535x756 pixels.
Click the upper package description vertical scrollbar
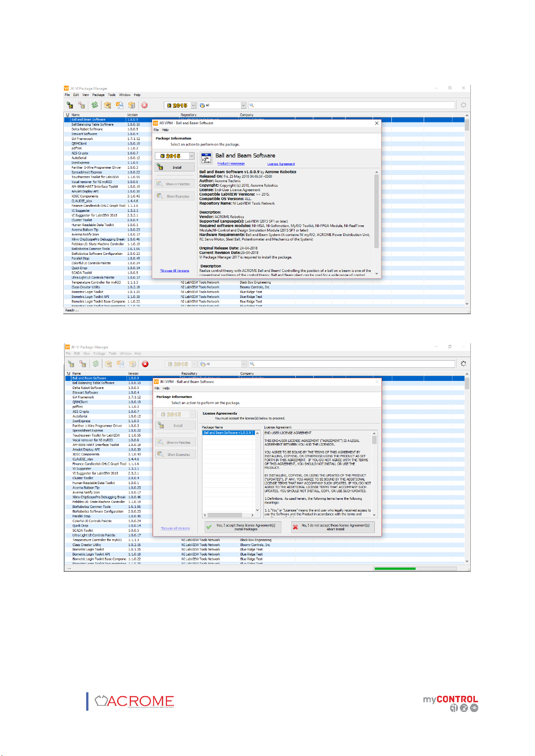tap(377, 223)
